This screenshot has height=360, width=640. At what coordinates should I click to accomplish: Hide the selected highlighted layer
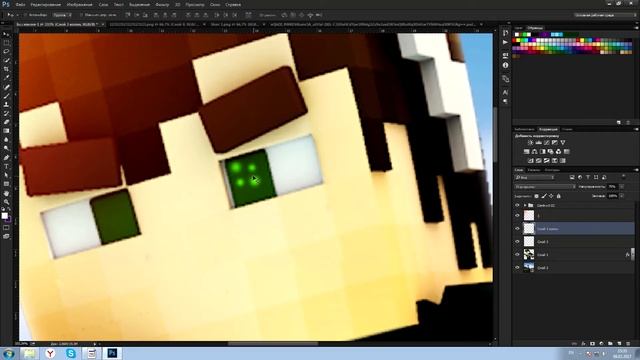click(517, 229)
